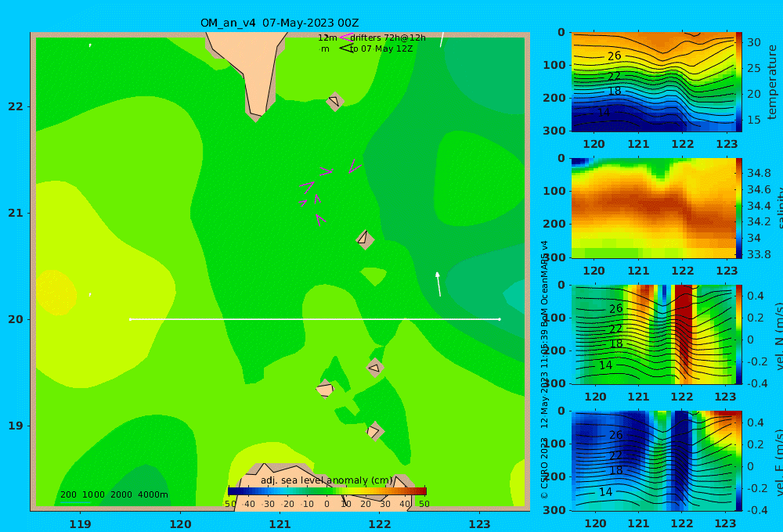
Task: Click longitude tick '123' on main map
Action: click(479, 524)
